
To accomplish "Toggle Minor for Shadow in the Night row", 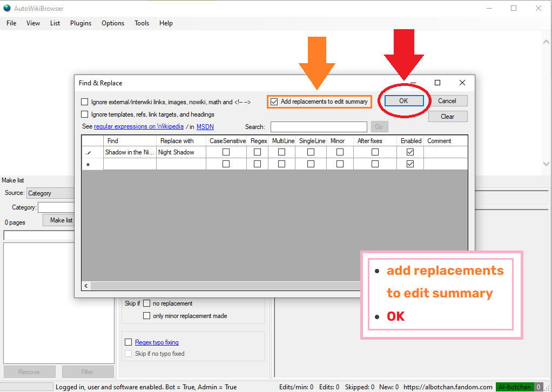I will click(340, 152).
